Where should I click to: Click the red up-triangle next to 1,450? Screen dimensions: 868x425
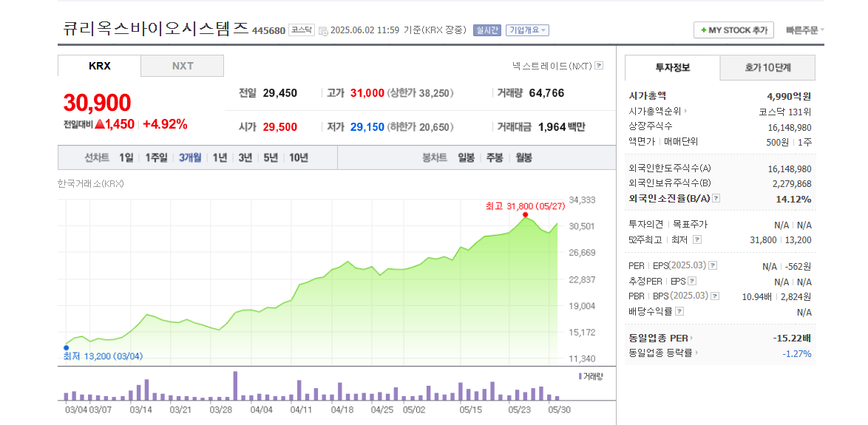pyautogui.click(x=100, y=124)
